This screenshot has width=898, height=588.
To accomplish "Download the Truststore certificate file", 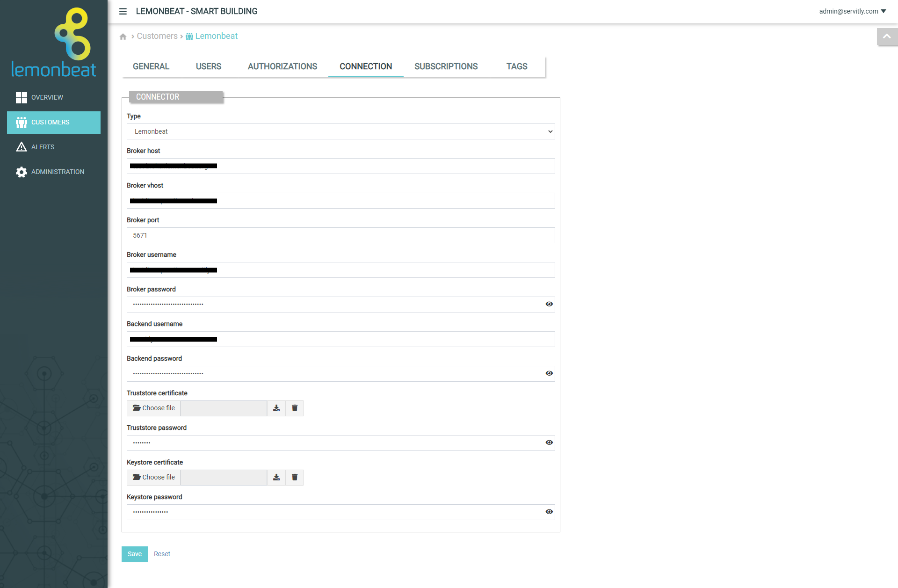I will 276,408.
